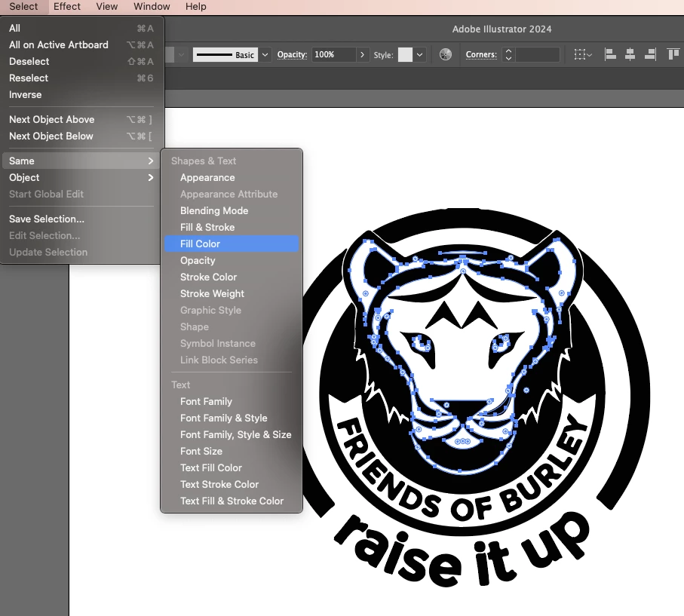The image size is (684, 616).
Task: Select Text Fill Color option
Action: [232, 467]
